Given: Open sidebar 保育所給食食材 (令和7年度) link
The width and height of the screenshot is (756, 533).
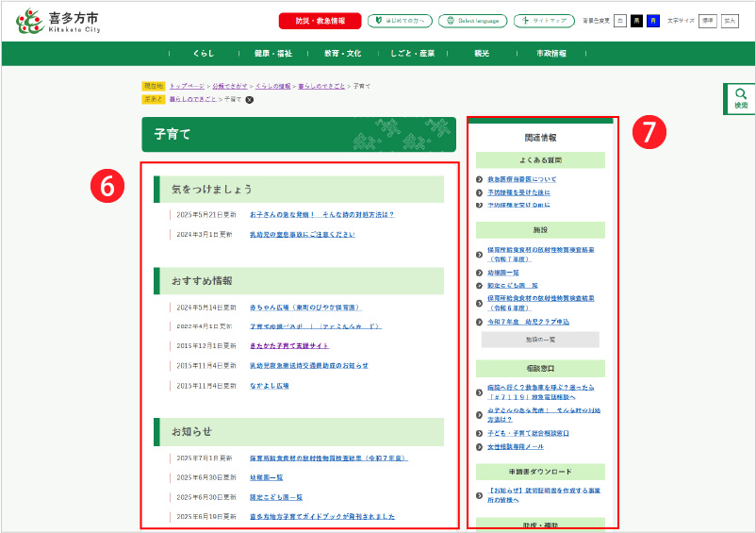Looking at the screenshot, I should (540, 254).
